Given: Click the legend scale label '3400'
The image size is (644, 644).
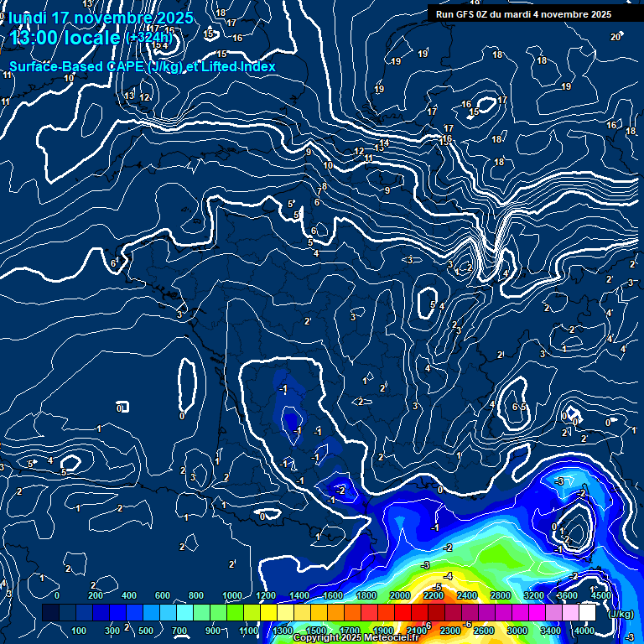Looking at the screenshot, I should pyautogui.click(x=551, y=631).
